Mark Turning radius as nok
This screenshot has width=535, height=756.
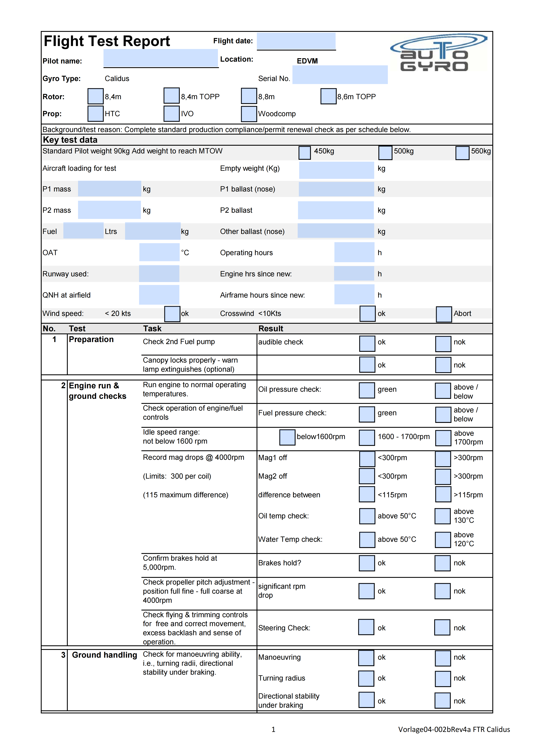pyautogui.click(x=443, y=679)
